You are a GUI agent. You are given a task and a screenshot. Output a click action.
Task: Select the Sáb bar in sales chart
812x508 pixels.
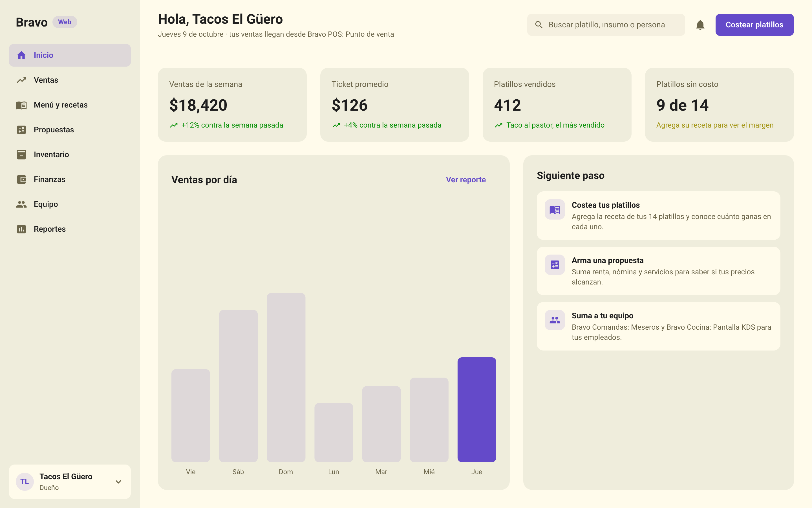238,386
